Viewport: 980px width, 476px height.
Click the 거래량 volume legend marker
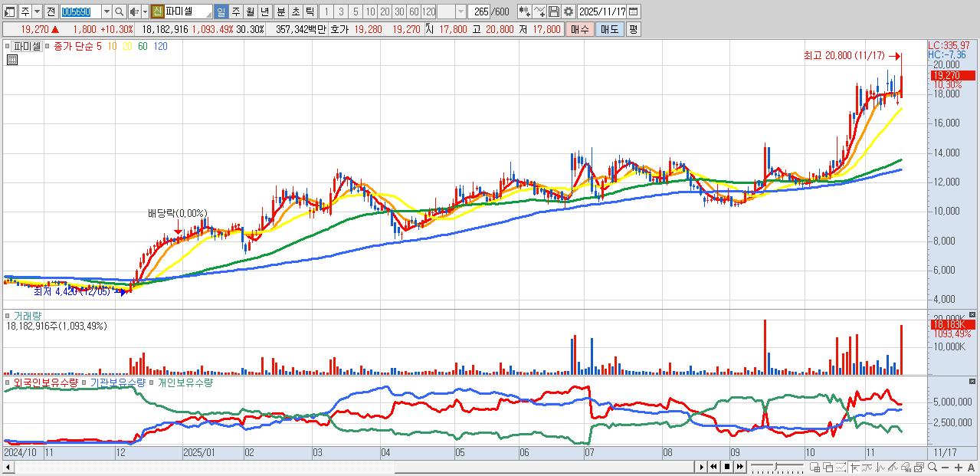coord(8,315)
